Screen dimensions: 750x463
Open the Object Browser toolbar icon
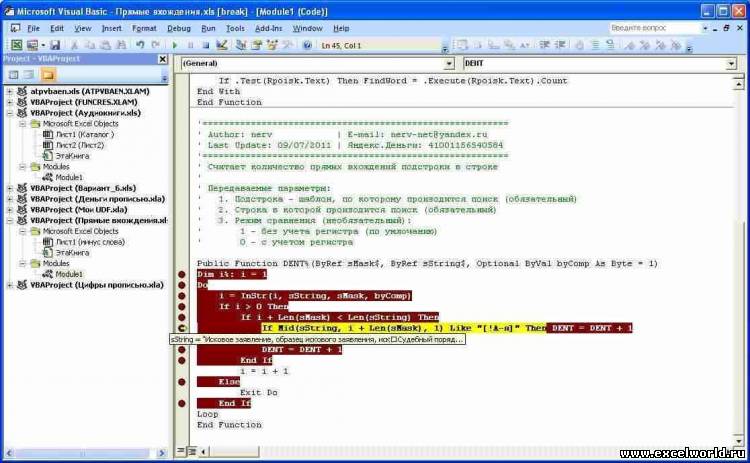tap(272, 45)
